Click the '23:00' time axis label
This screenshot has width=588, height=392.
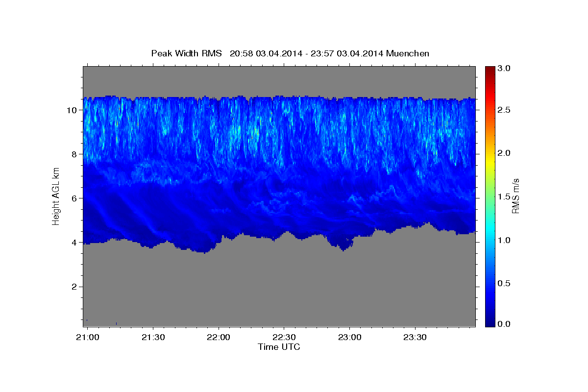pyautogui.click(x=350, y=338)
